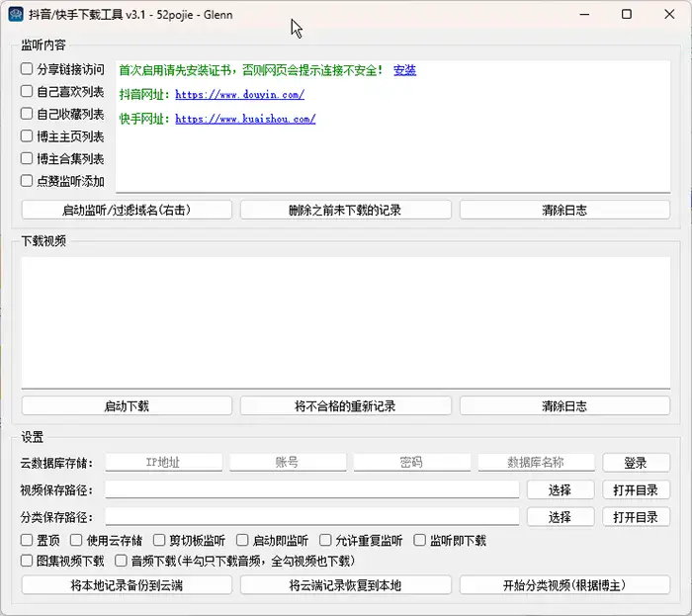Enable 使用云存储 checkbox
Viewport: 692px width, 616px height.
pyautogui.click(x=76, y=540)
